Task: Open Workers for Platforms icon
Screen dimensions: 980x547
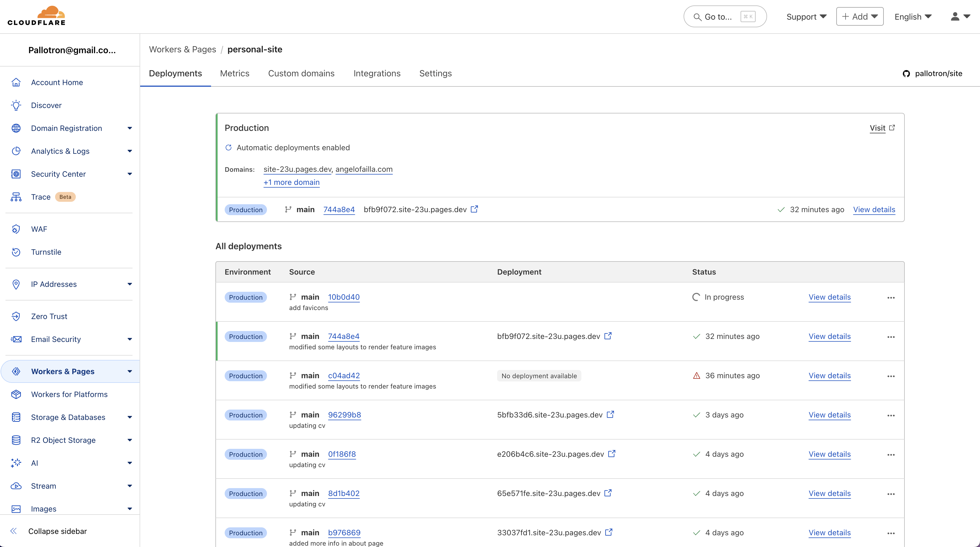Action: pyautogui.click(x=16, y=395)
